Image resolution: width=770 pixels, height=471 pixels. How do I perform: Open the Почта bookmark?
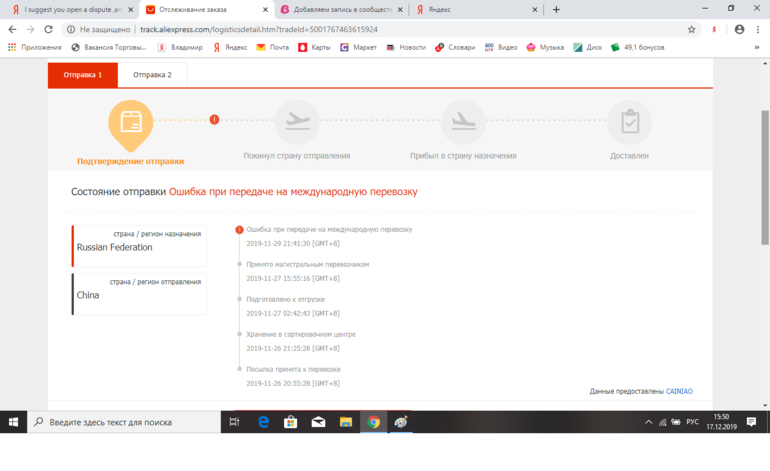273,47
